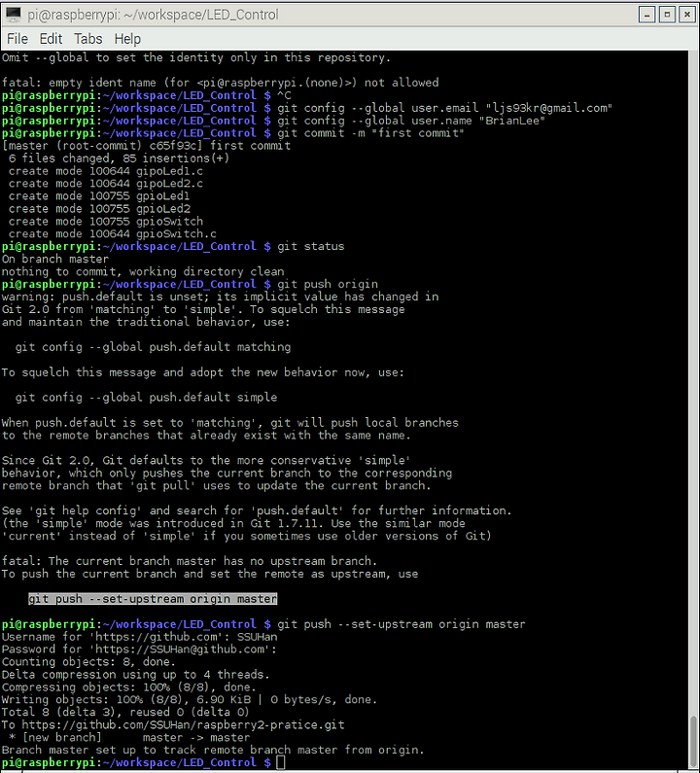
Task: Click the cursor at the last prompt
Action: [281, 762]
